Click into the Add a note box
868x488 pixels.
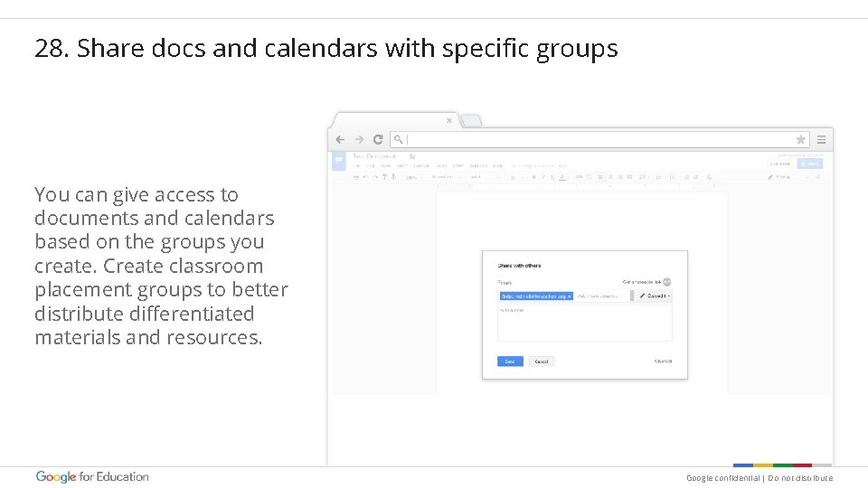tap(584, 323)
